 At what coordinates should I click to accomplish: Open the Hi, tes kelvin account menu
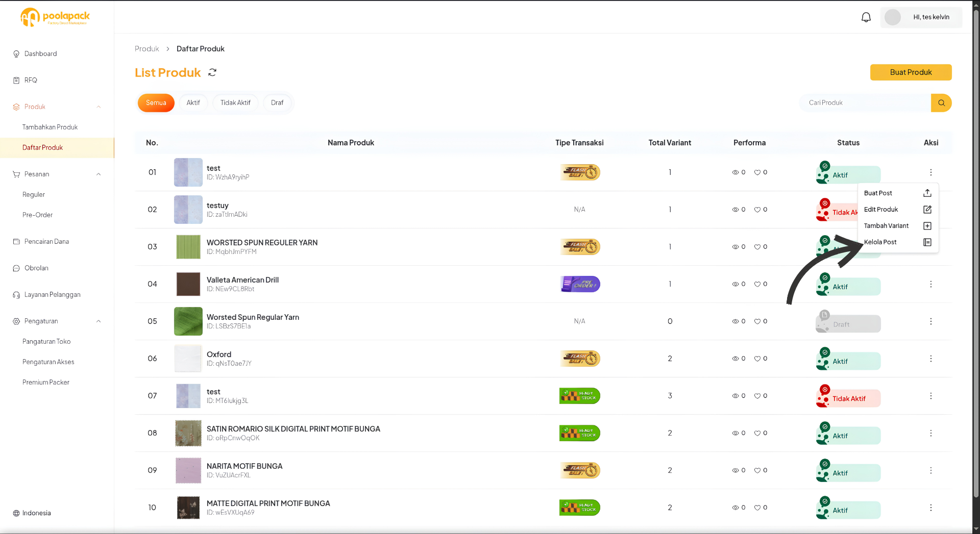[x=921, y=17]
